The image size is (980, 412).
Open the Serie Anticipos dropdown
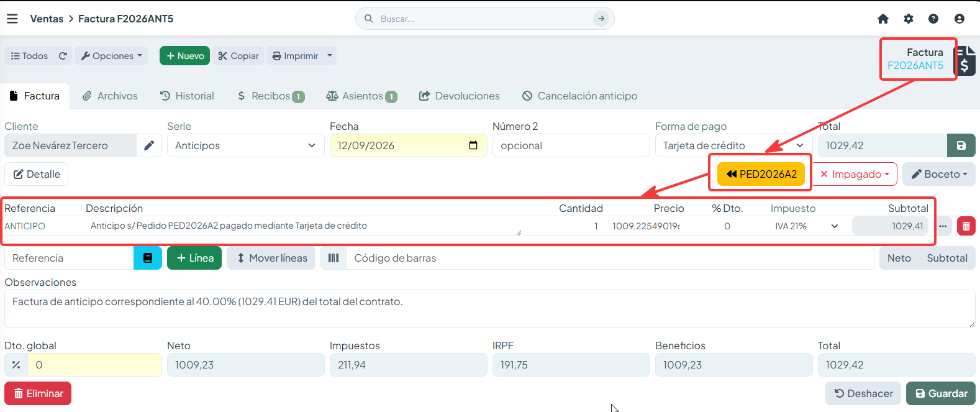[245, 145]
